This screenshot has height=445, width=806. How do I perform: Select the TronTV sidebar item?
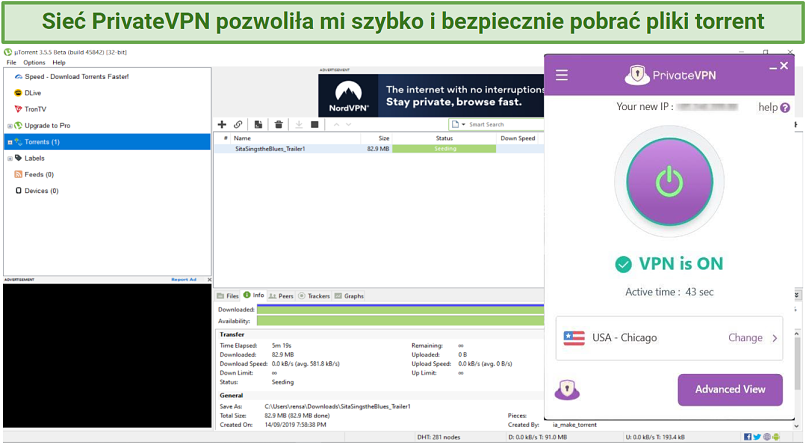tap(35, 109)
